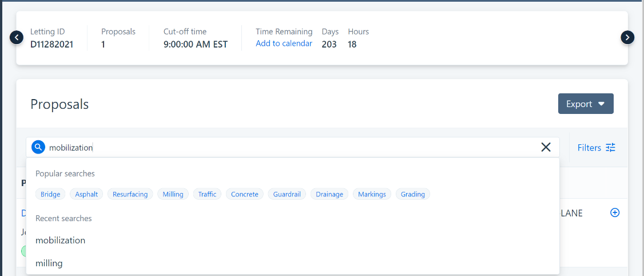This screenshot has height=276, width=644.
Task: Expand proposal row with plus icon
Action: [615, 212]
